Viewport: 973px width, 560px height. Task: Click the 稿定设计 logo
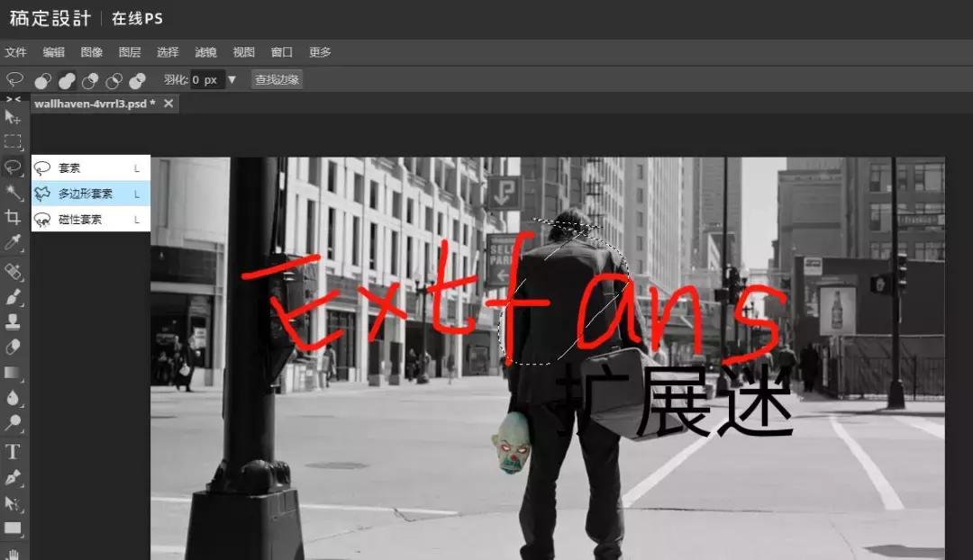pos(50,17)
